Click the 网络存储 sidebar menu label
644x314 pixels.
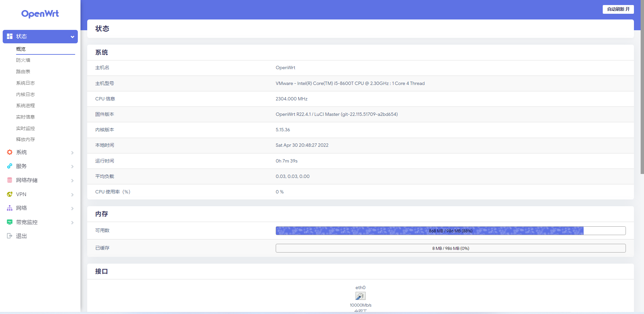27,180
